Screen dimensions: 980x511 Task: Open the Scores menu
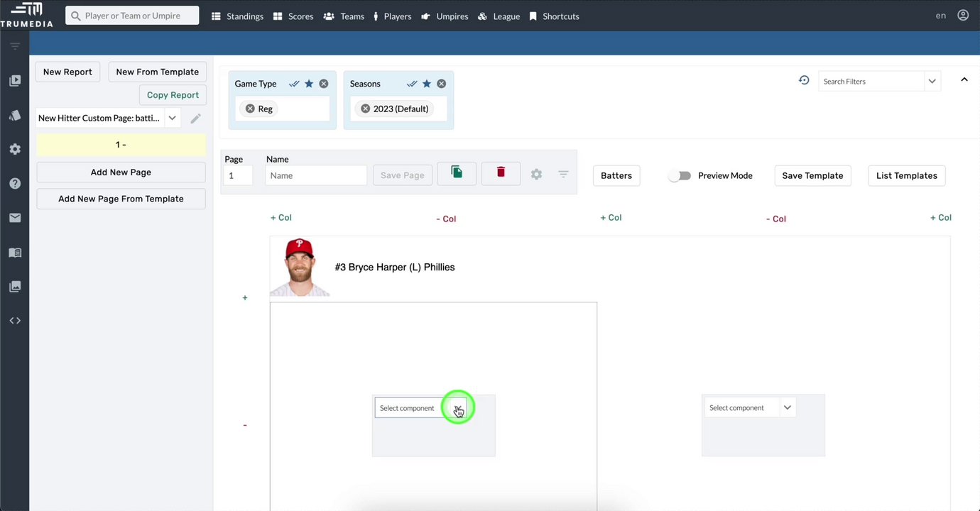coord(293,16)
